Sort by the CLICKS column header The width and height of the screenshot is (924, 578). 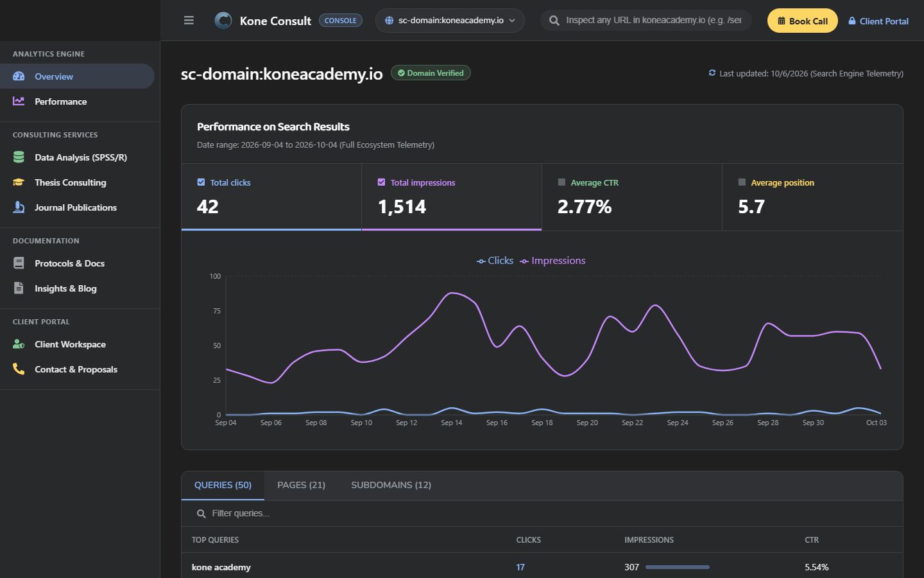pos(528,540)
